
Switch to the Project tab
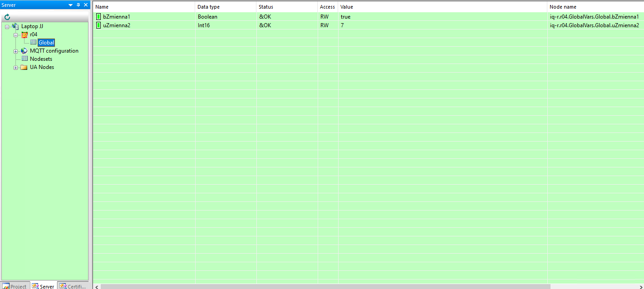pos(15,286)
